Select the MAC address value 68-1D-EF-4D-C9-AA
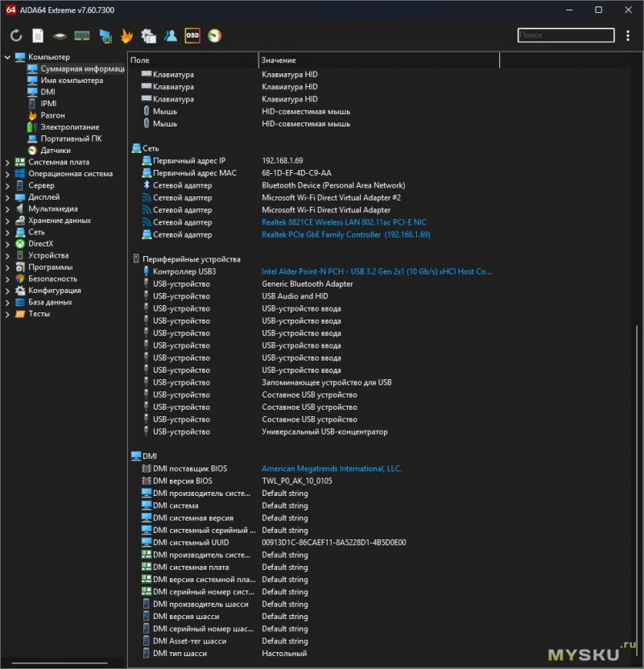644x669 pixels. (x=296, y=173)
